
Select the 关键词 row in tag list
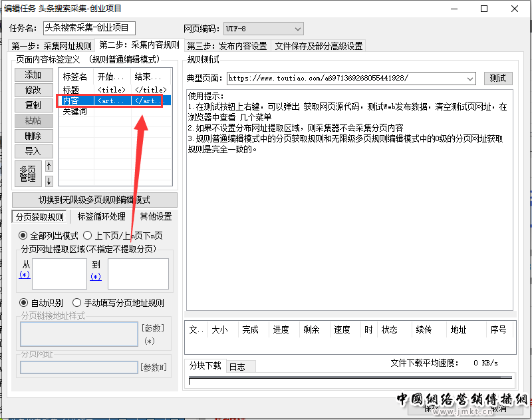(75, 112)
